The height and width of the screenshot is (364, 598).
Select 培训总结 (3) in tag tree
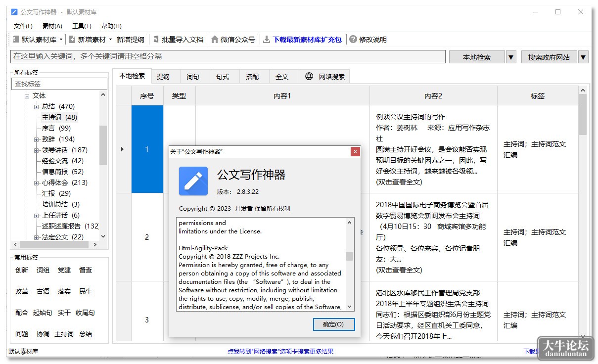[61, 205]
